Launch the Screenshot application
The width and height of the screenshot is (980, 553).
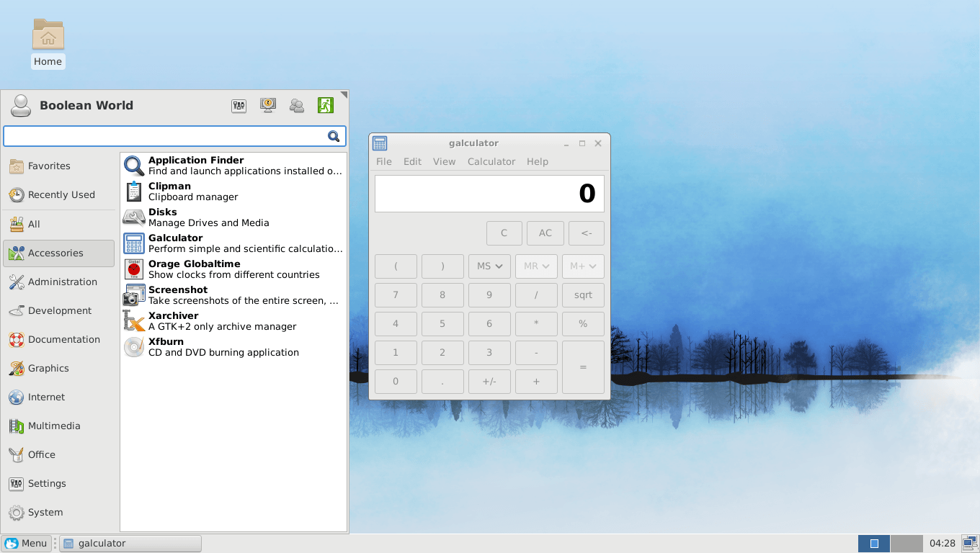tap(233, 295)
